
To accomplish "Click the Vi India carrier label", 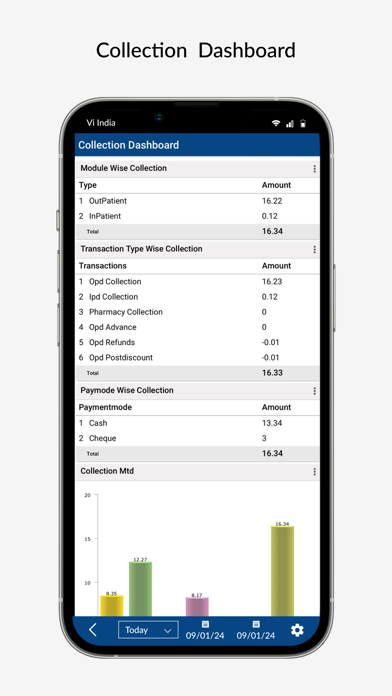I will (101, 123).
